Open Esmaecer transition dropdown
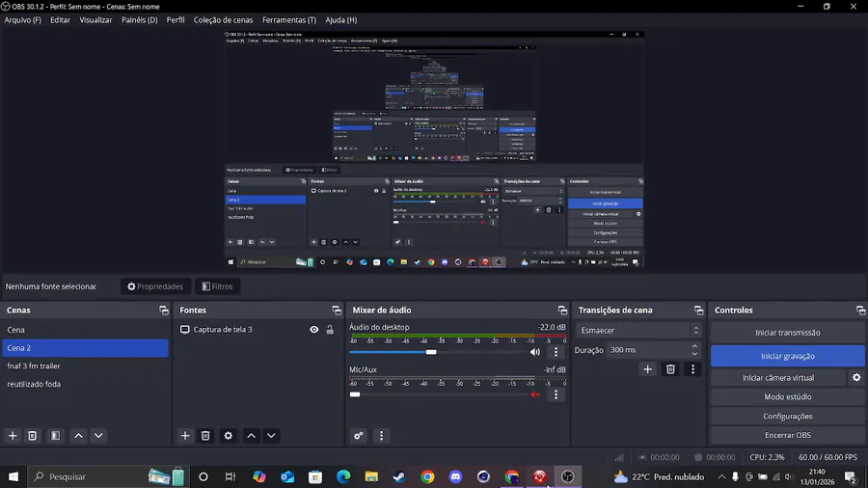 point(638,330)
